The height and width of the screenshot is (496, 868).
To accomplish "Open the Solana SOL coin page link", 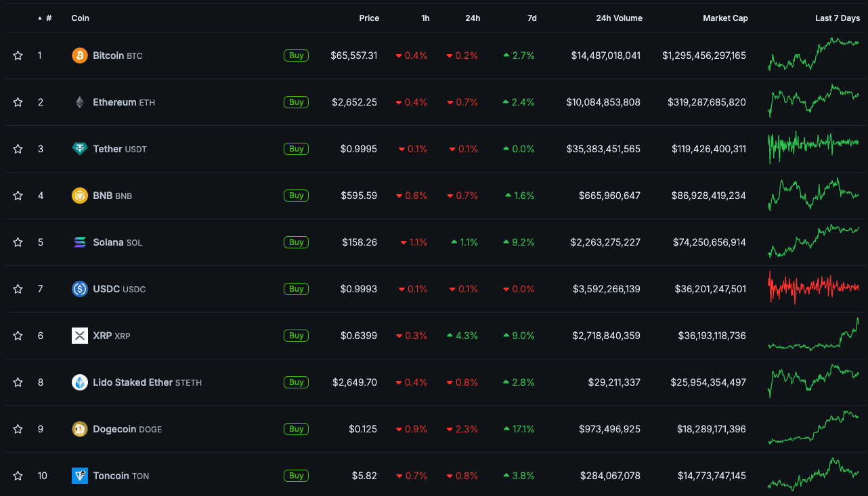I will [118, 242].
